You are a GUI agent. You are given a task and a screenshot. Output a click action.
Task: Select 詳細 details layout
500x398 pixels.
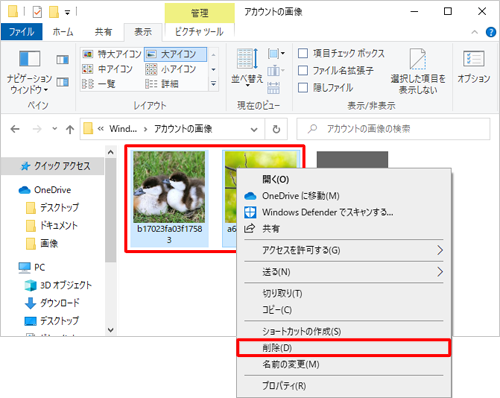pyautogui.click(x=162, y=84)
